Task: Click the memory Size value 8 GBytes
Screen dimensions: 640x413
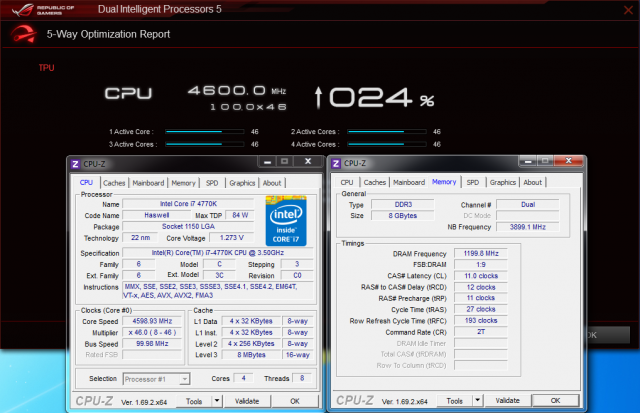Action: click(403, 215)
